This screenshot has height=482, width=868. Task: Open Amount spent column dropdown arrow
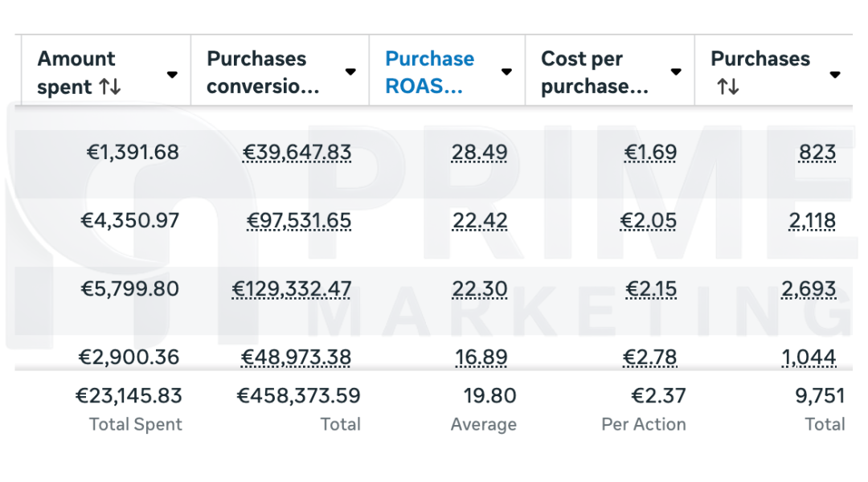click(x=172, y=74)
